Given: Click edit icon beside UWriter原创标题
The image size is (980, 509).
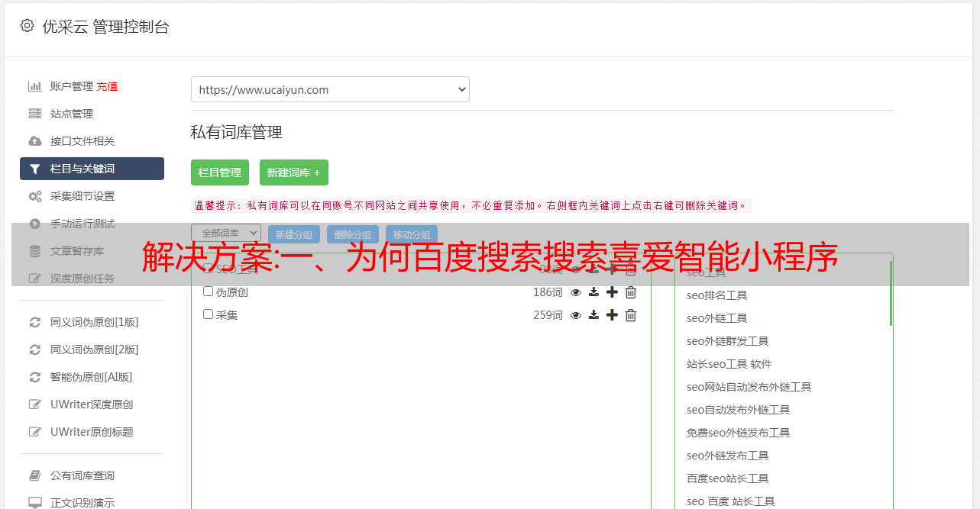Looking at the screenshot, I should (35, 432).
